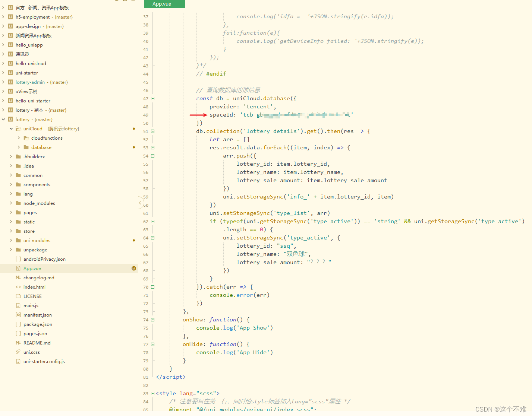The width and height of the screenshot is (532, 416).
Task: Click the main.js file icon
Action: [18, 305]
